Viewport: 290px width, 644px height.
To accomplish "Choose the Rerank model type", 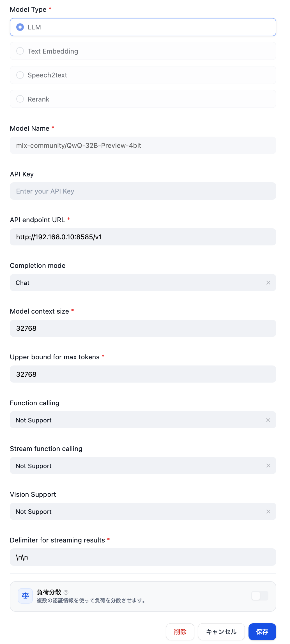I will click(x=20, y=99).
